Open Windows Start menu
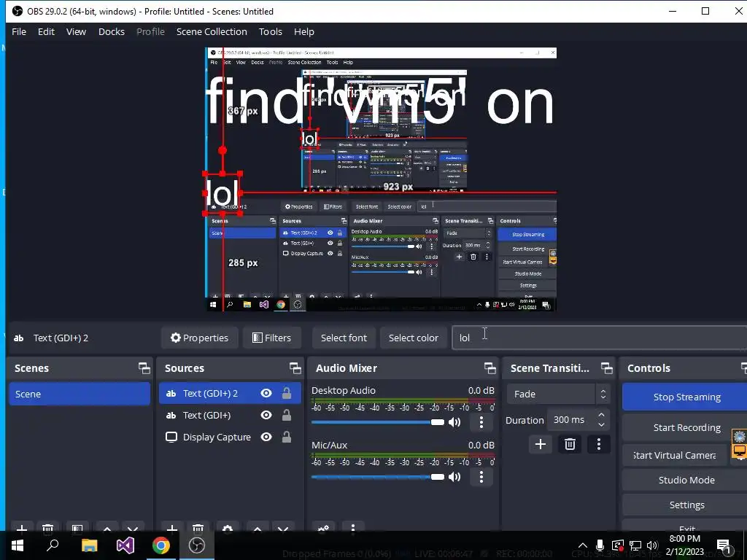The width and height of the screenshot is (747, 560). (x=18, y=545)
